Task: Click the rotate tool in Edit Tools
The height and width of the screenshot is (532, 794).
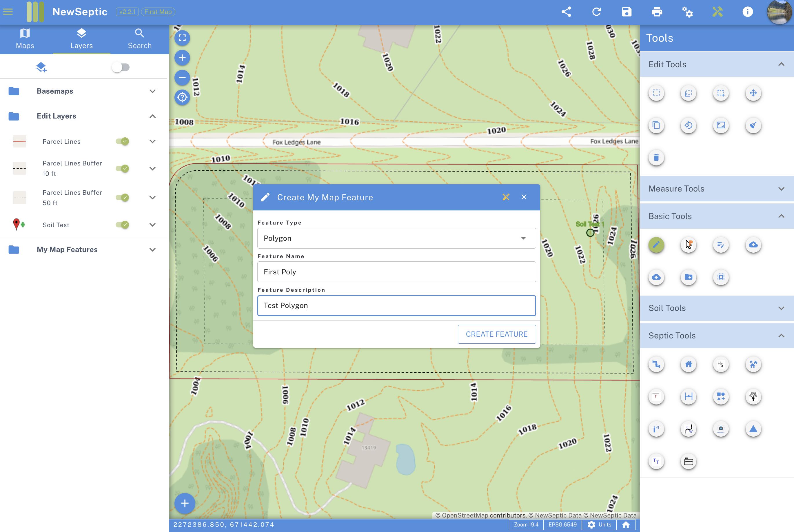Action: [x=688, y=125]
